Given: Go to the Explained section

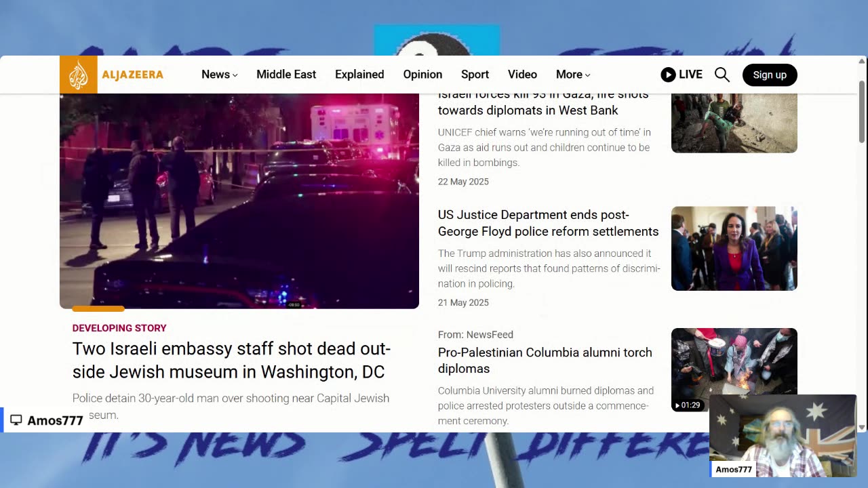Looking at the screenshot, I should point(359,75).
